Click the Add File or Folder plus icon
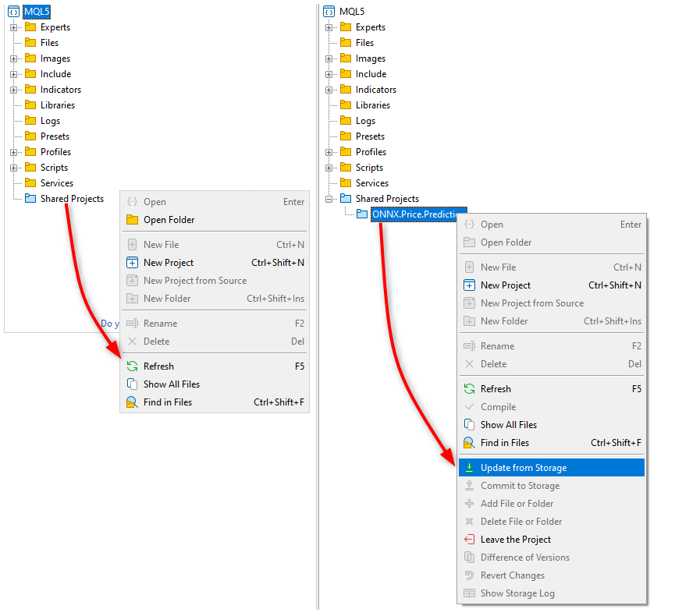Image resolution: width=682 pixels, height=616 pixels. click(x=469, y=504)
